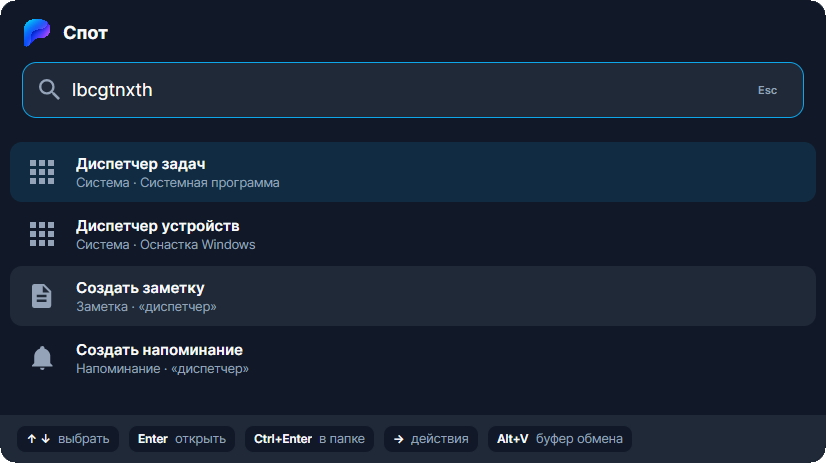Image resolution: width=826 pixels, height=463 pixels.
Task: Click the magnifier search icon
Action: click(49, 90)
